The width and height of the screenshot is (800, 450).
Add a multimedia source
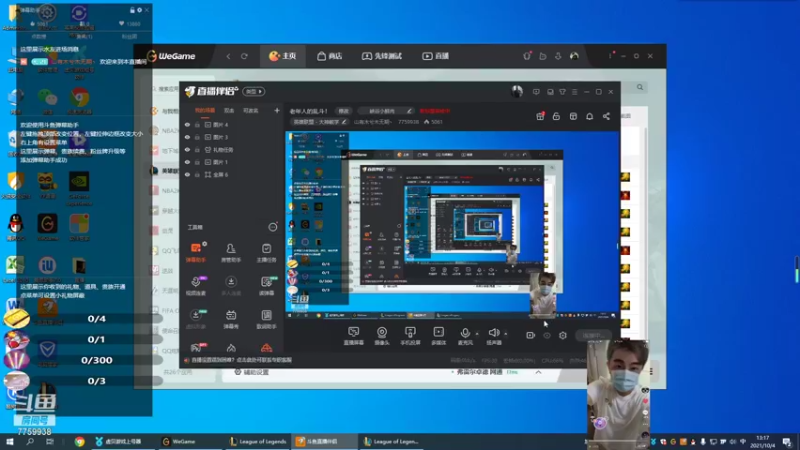click(x=438, y=336)
